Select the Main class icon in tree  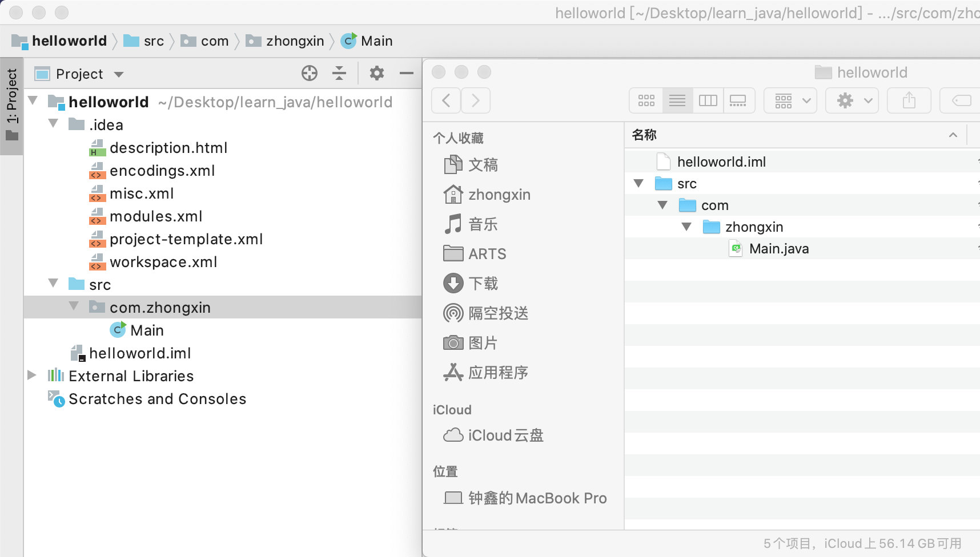point(118,330)
